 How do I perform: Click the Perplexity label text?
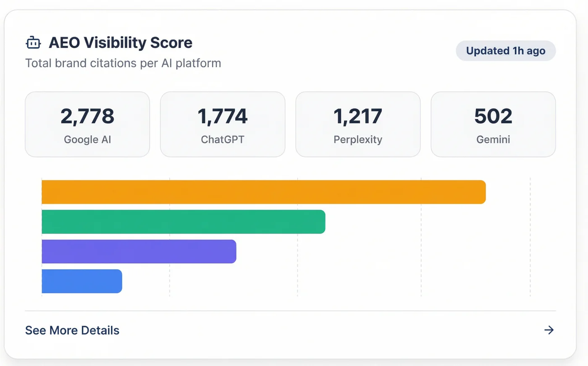[x=358, y=140]
